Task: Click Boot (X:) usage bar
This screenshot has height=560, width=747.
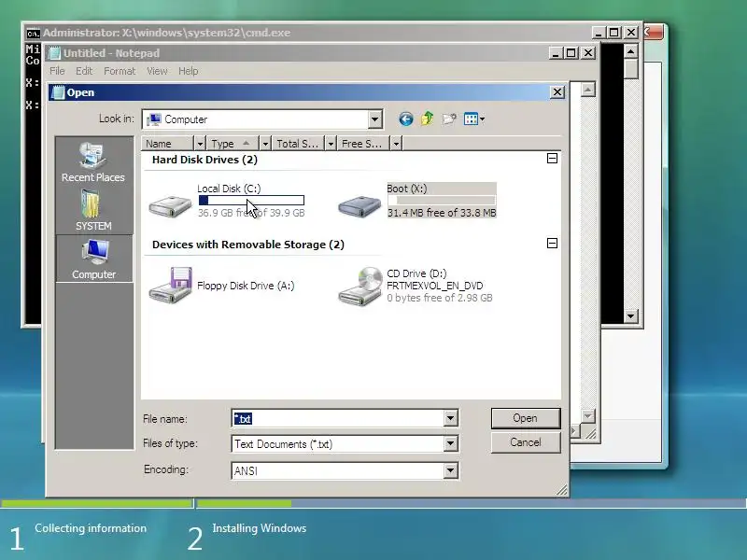Action: pyautogui.click(x=441, y=200)
